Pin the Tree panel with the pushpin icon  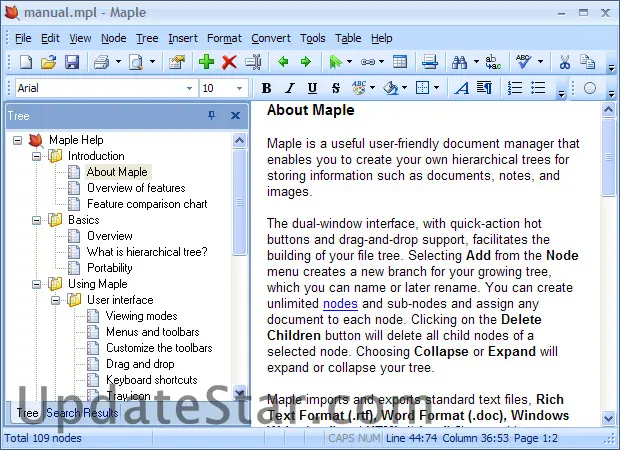click(212, 115)
